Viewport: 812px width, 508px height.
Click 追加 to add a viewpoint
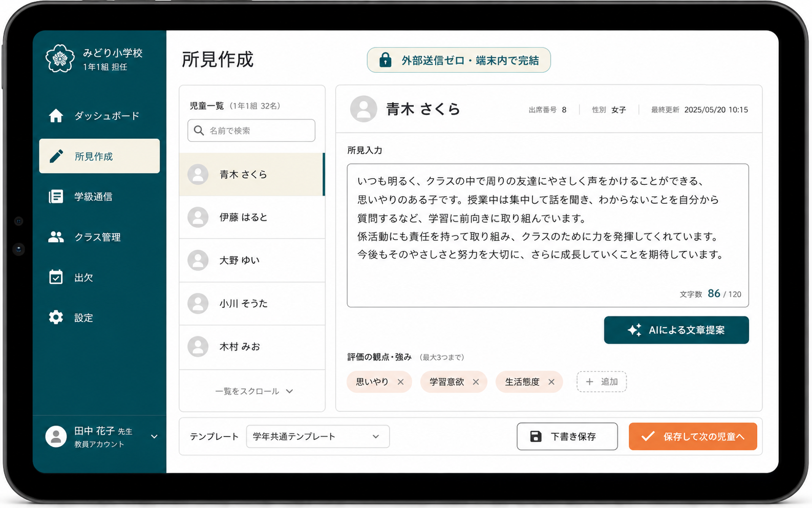point(602,382)
